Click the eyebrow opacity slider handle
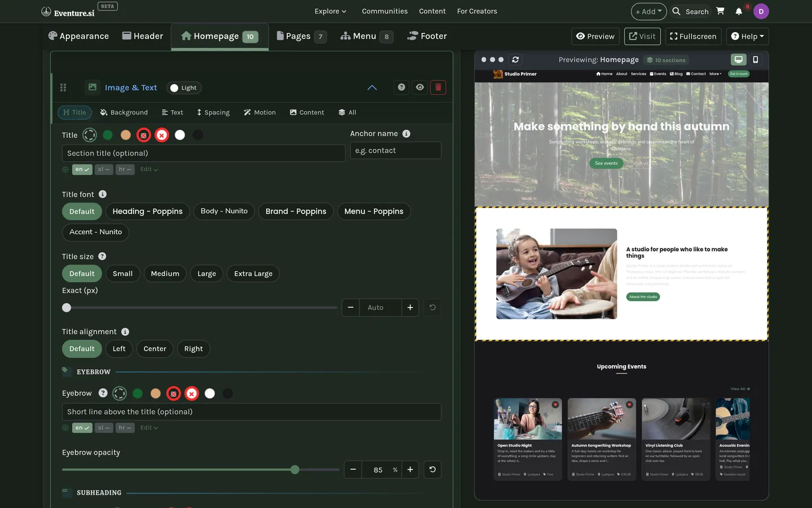 click(295, 470)
